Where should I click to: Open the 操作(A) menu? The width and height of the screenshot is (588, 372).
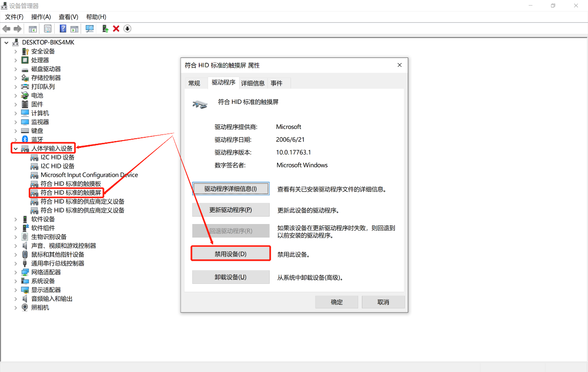tap(41, 17)
